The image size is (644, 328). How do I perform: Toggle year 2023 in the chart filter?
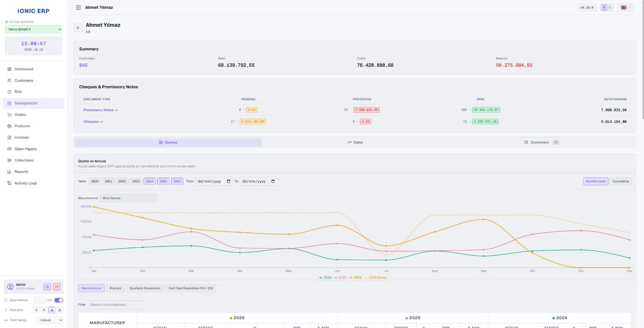(x=136, y=181)
